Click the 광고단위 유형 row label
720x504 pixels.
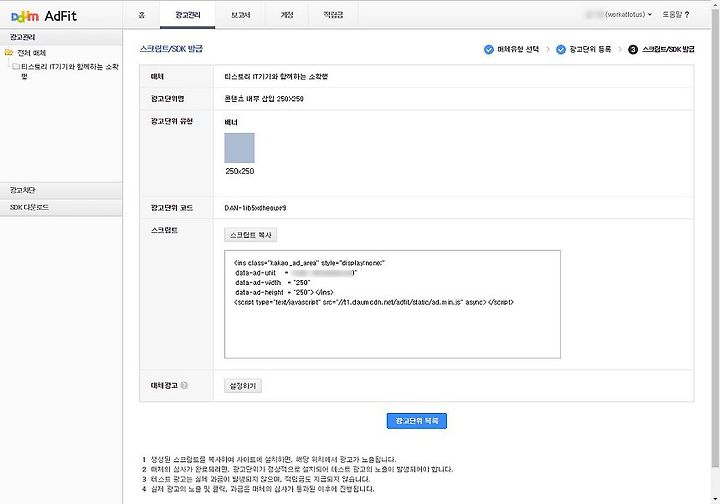click(172, 121)
